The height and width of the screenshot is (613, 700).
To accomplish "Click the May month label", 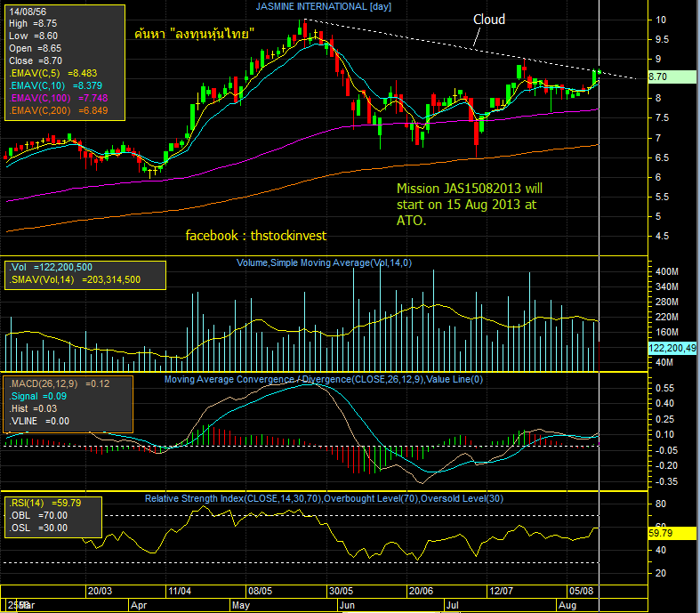I will [241, 605].
